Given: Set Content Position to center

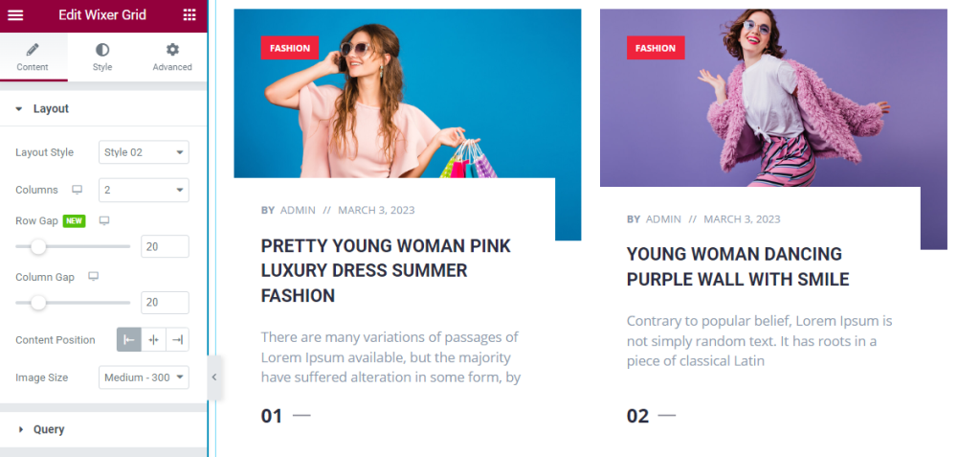Looking at the screenshot, I should [x=154, y=340].
